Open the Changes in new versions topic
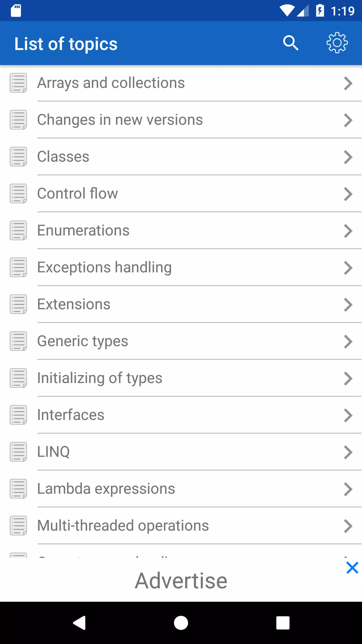Viewport: 362px width, 644px height. tap(181, 120)
